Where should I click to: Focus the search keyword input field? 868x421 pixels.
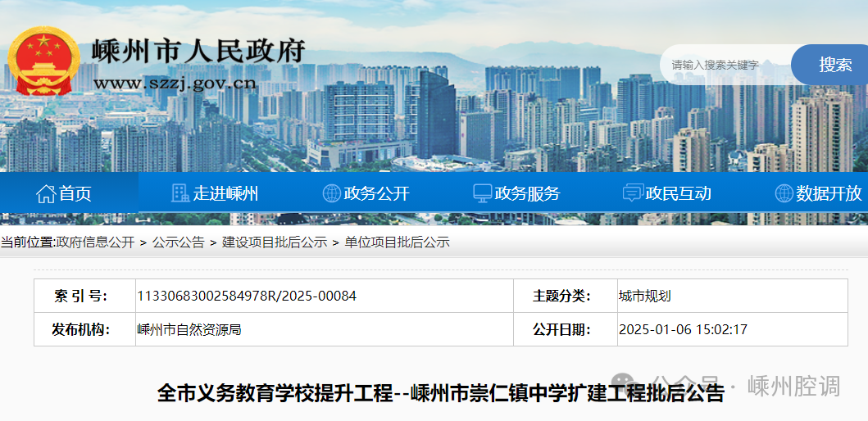pyautogui.click(x=725, y=65)
